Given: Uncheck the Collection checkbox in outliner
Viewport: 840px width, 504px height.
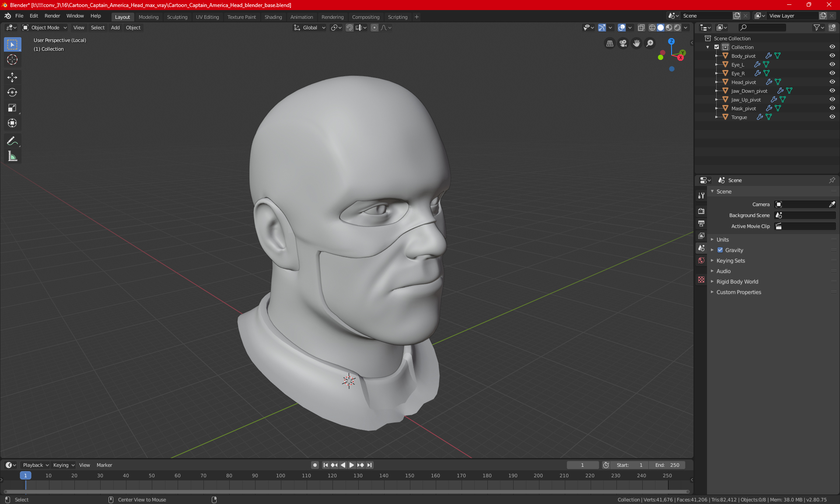Looking at the screenshot, I should pyautogui.click(x=717, y=47).
